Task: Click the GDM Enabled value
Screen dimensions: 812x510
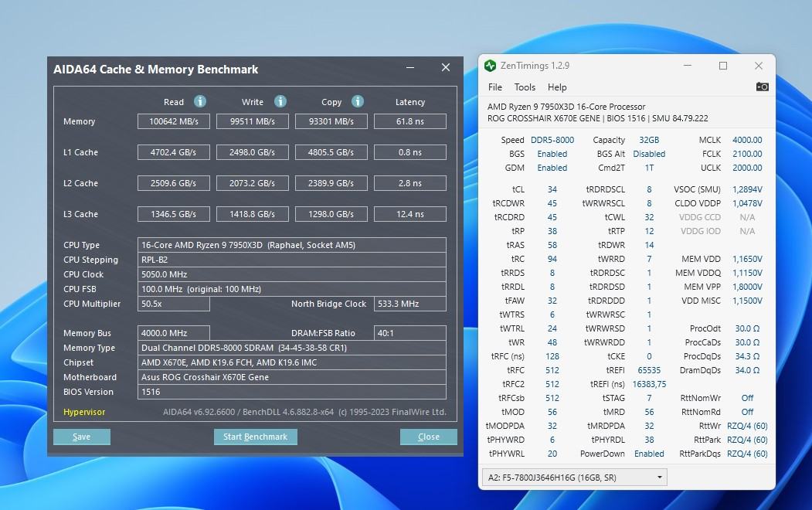Action: [x=552, y=168]
